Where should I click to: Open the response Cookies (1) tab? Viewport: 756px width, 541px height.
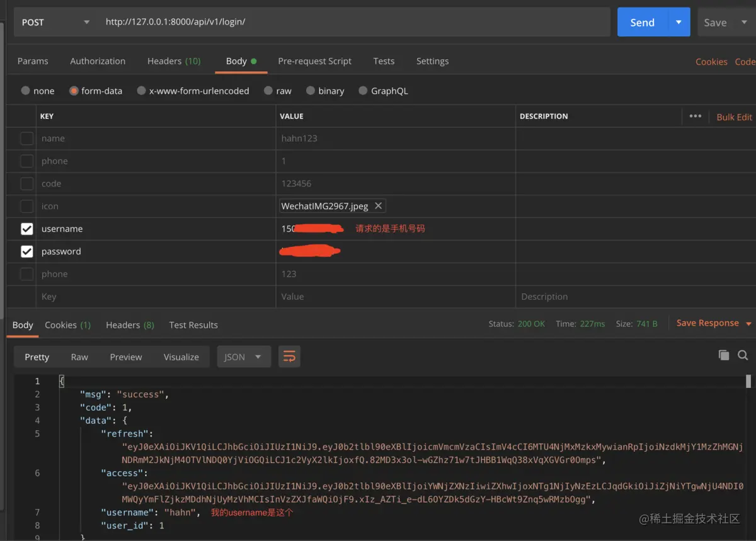point(67,325)
